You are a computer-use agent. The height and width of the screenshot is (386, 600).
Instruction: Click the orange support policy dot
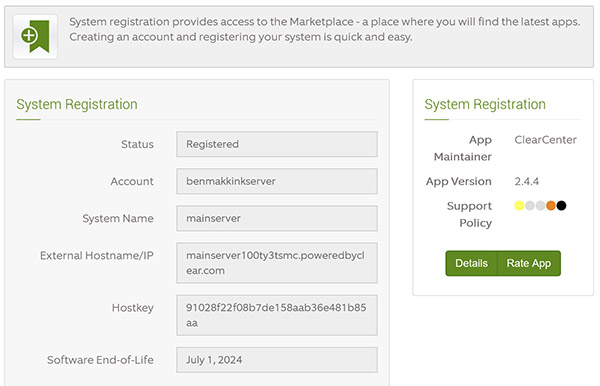point(551,206)
